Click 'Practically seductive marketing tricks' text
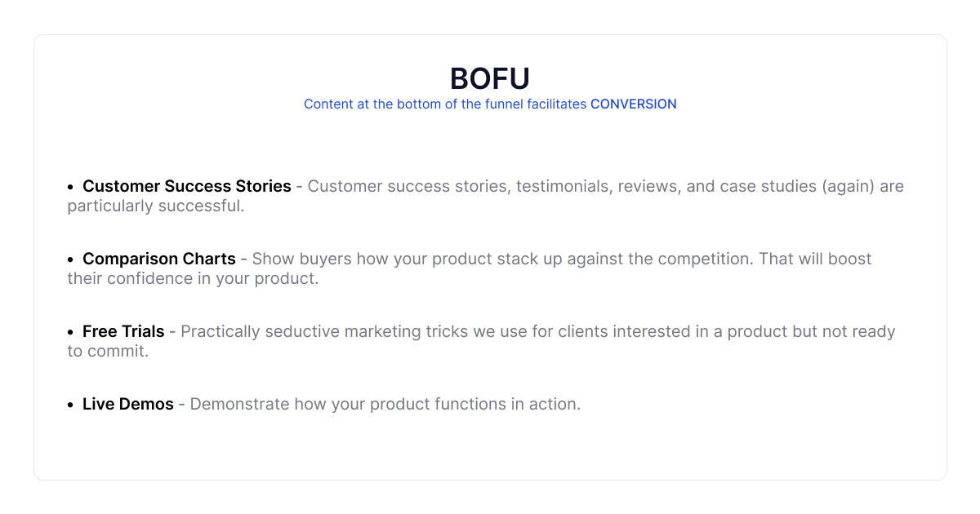The image size is (980, 514). click(x=314, y=331)
